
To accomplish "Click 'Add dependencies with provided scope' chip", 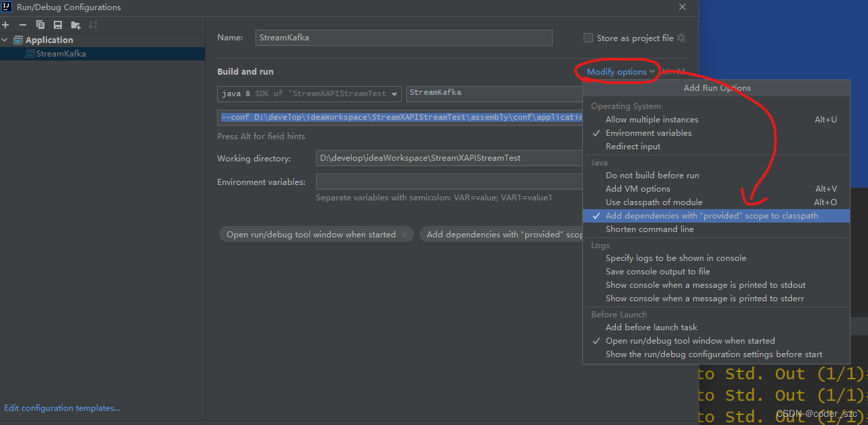I will pyautogui.click(x=501, y=235).
